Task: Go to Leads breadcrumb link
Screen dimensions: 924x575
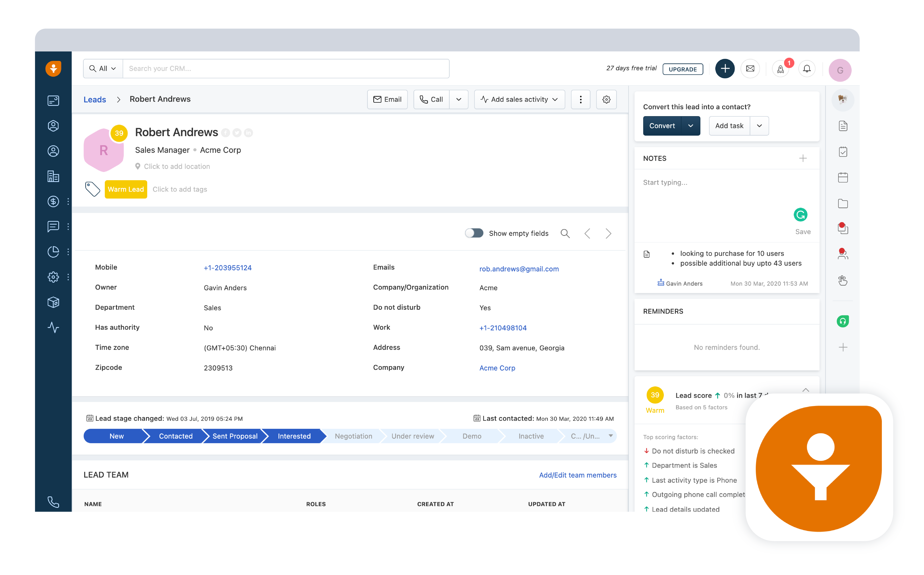Action: (x=95, y=100)
